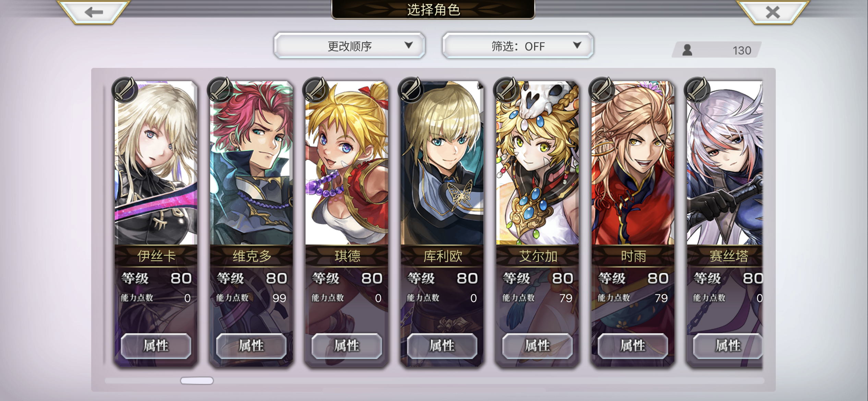View 属性 of character 艾尔加
Viewport: 868px width, 401px height.
point(537,345)
